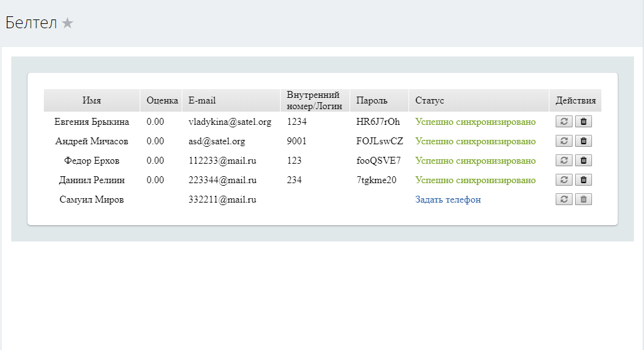Remove Федор Ерхов using trash icon
The width and height of the screenshot is (644, 350).
[583, 161]
